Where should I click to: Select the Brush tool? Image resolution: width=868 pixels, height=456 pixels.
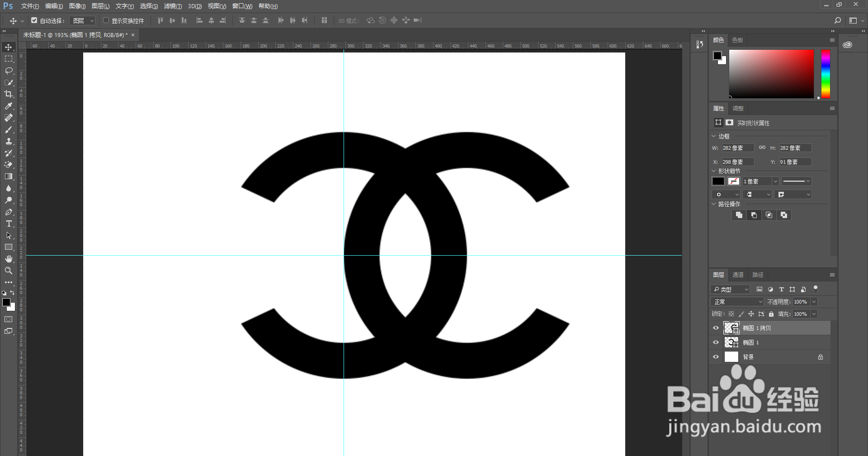(x=9, y=129)
